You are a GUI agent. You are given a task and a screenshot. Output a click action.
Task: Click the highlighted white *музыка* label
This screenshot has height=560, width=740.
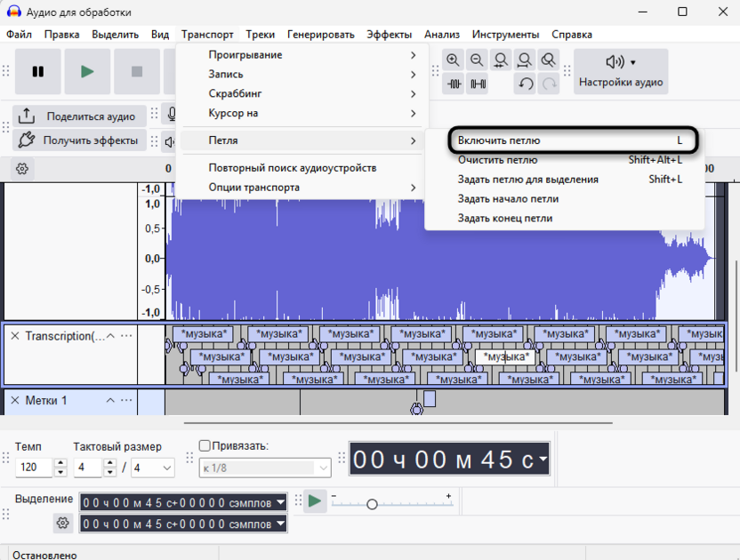click(505, 357)
